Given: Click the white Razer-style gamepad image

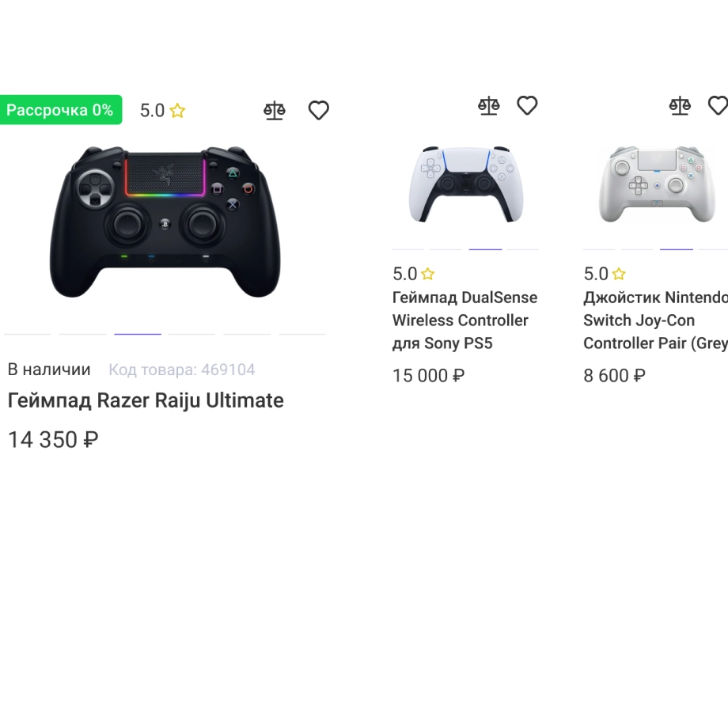Looking at the screenshot, I should coord(657,184).
